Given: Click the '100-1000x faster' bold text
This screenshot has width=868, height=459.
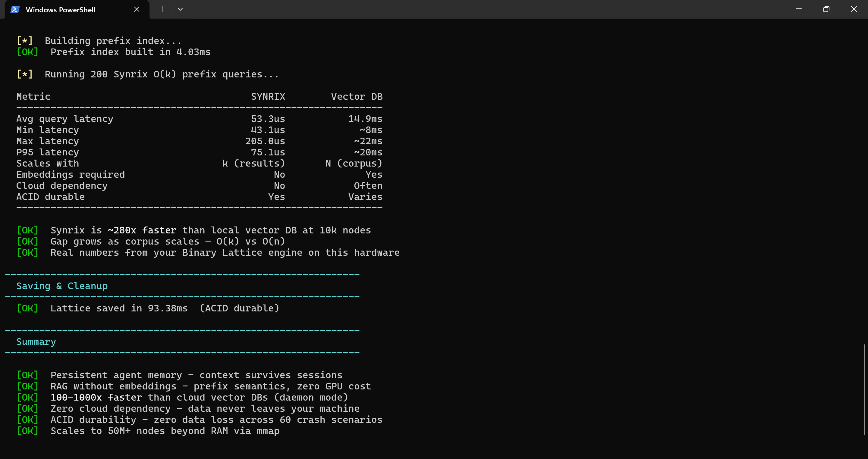Looking at the screenshot, I should [x=96, y=397].
